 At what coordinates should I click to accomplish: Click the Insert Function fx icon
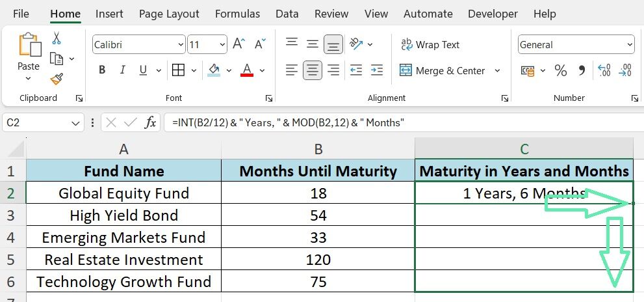click(x=151, y=122)
